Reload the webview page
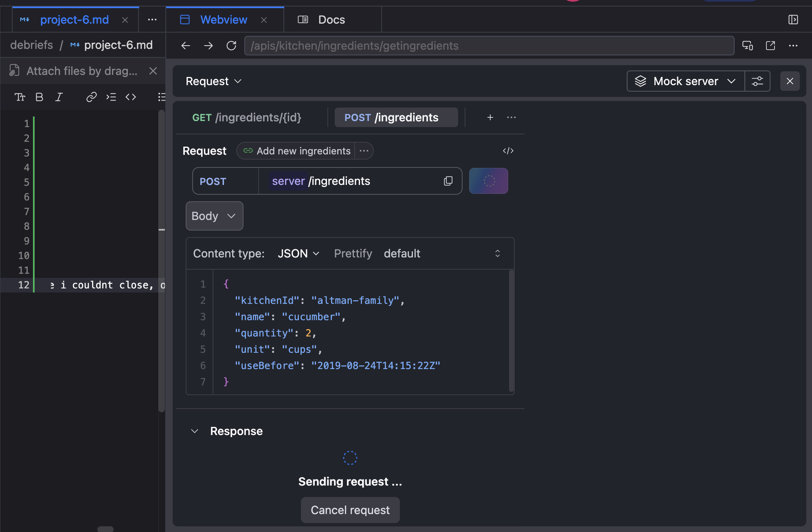This screenshot has height=532, width=812. tap(231, 46)
